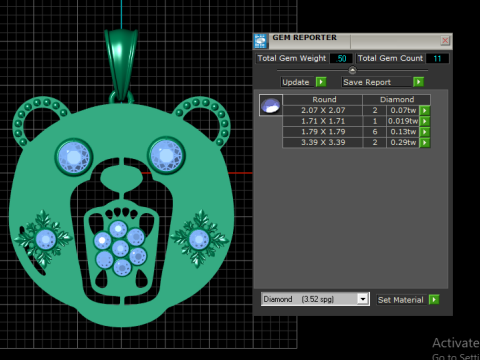Click the Gem Reporter logo icon
Screen dimensions: 480x360
coord(260,41)
